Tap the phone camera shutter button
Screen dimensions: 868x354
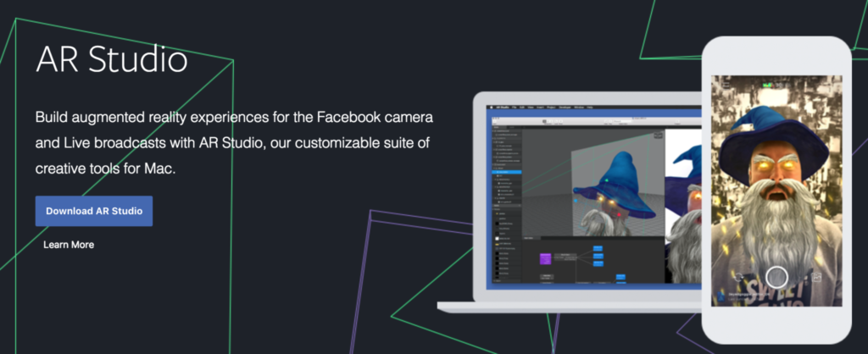(776, 277)
